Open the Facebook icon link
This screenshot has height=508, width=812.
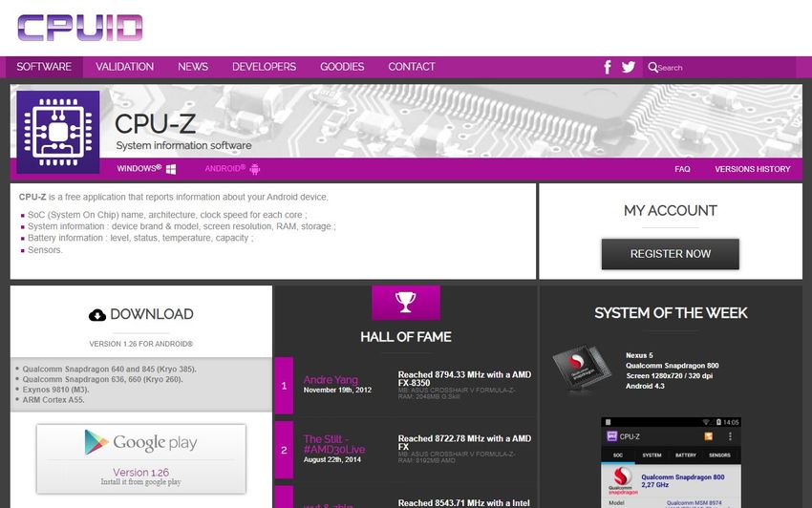[608, 67]
